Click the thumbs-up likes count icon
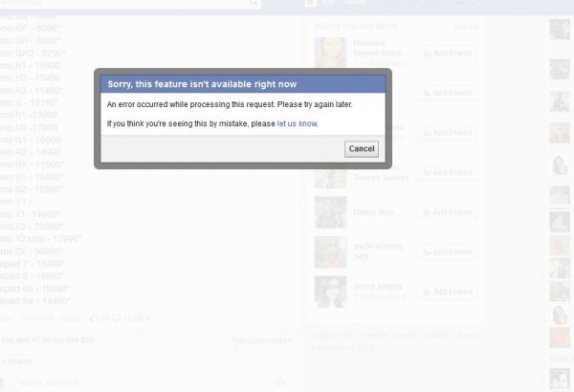Image resolution: width=574 pixels, height=392 pixels. point(94,317)
